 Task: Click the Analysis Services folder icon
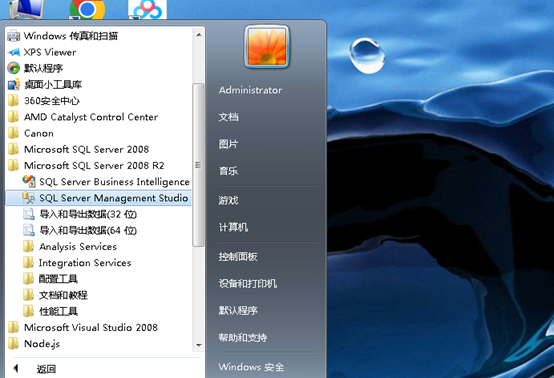(x=28, y=246)
